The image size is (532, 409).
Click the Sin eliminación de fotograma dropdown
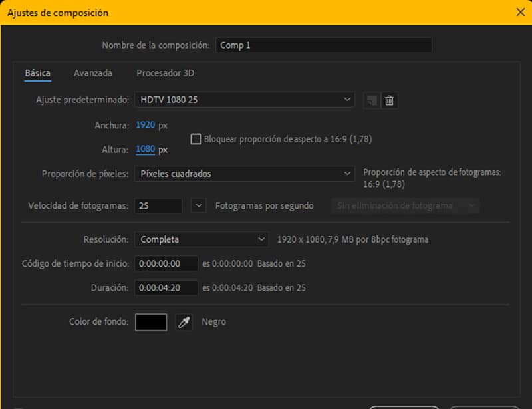(405, 206)
